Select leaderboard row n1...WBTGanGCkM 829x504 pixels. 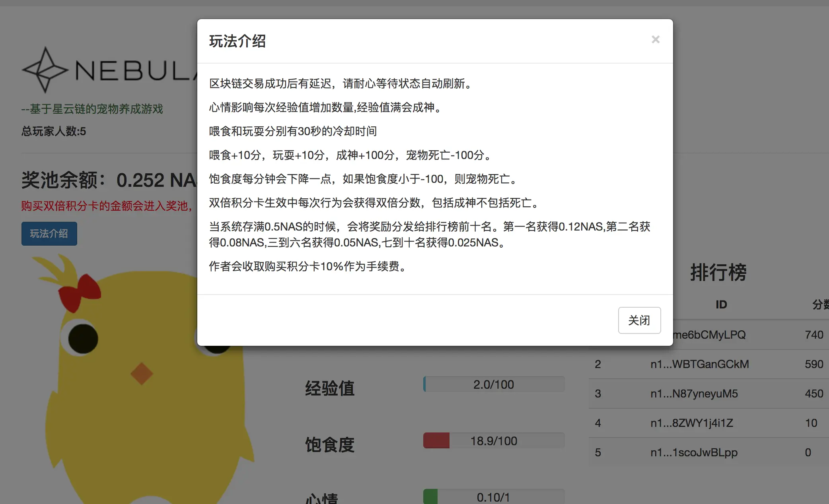(699, 364)
